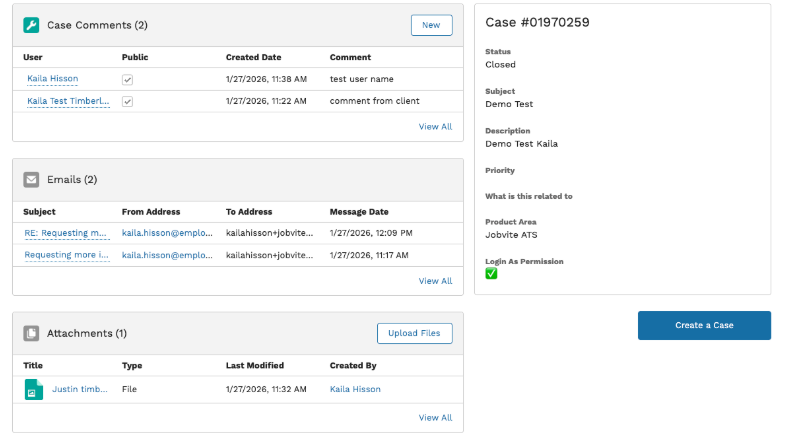792x444 pixels.
Task: Click the Description value 'Demo Test Kaila'
Action: click(522, 144)
